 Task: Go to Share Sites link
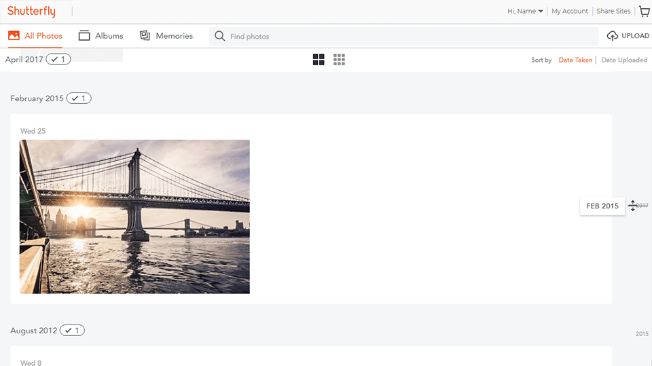[x=613, y=11]
